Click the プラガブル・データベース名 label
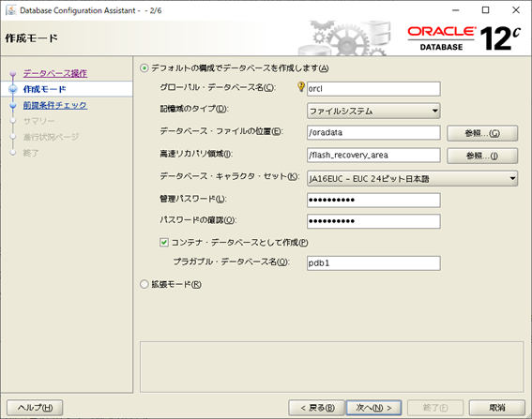The height and width of the screenshot is (419, 532). click(231, 262)
